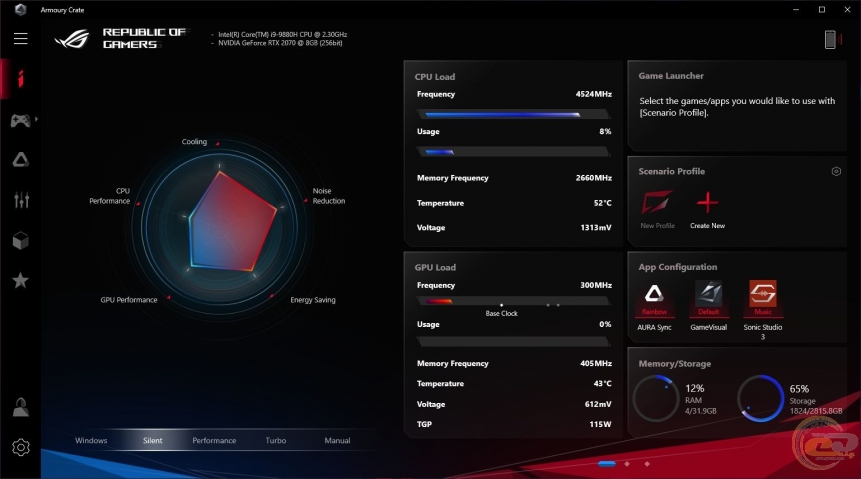The height and width of the screenshot is (479, 861).
Task: Open the user profile icon in the sidebar
Action: coord(21,407)
